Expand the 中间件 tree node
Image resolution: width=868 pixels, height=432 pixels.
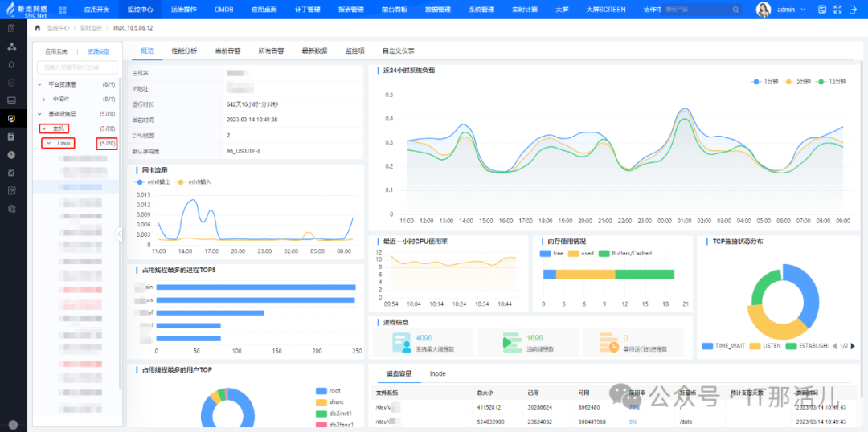tap(43, 100)
